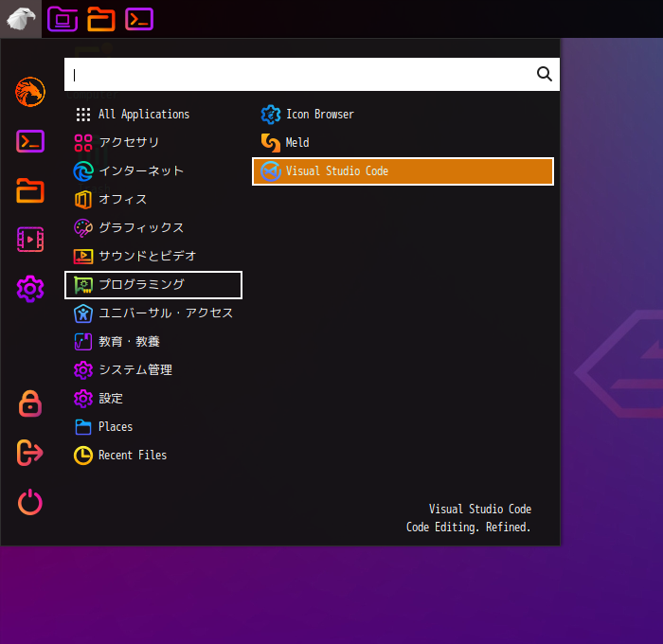Screen dimensions: 663x644
Task: Click the システム管理 gear icon
Action: 83,370
